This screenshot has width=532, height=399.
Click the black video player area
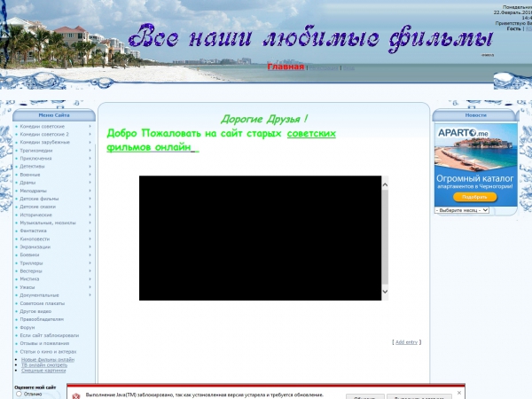click(260, 238)
